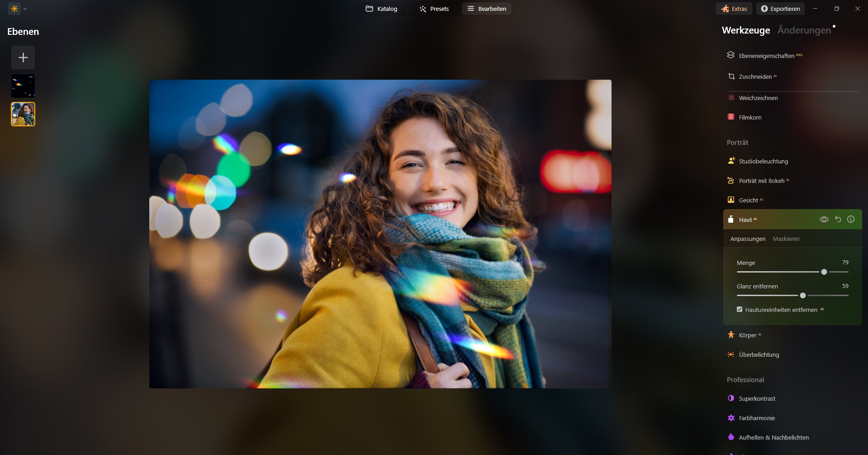Select the portrait layer thumbnail in Ebenen
The height and width of the screenshot is (455, 868).
(x=23, y=114)
